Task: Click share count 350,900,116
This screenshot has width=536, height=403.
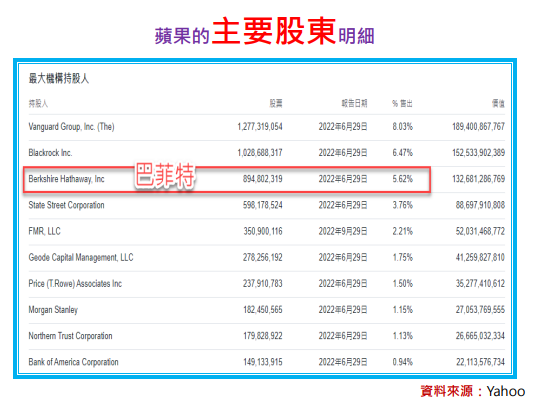Action: pyautogui.click(x=263, y=231)
